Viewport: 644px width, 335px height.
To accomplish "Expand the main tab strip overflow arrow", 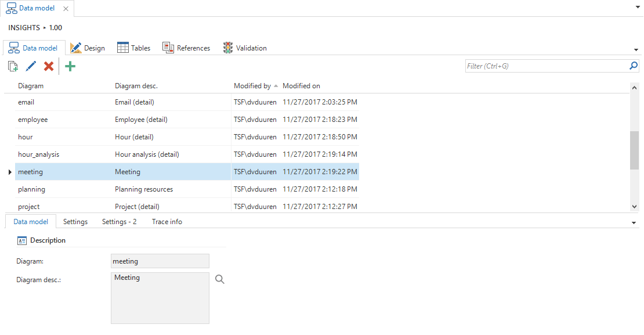I will [636, 50].
